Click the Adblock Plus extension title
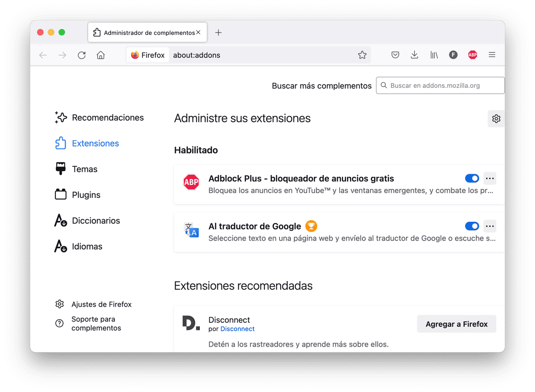Screen dimensions: 535x392 point(301,179)
